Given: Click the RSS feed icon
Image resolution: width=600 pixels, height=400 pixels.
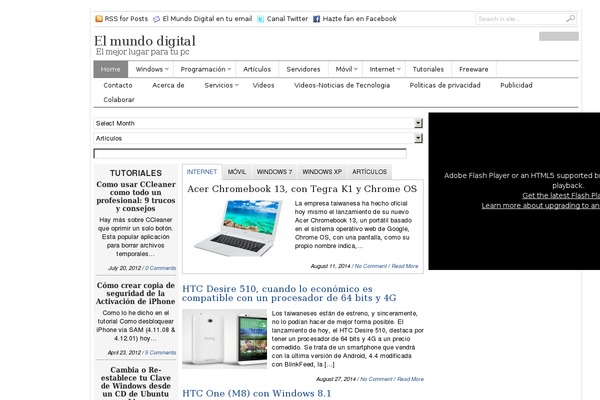Looking at the screenshot, I should coord(99,19).
